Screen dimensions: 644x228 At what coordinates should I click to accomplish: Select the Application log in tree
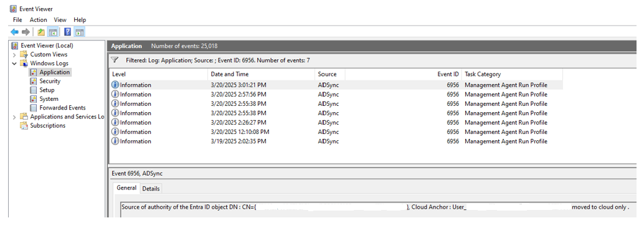pos(54,72)
